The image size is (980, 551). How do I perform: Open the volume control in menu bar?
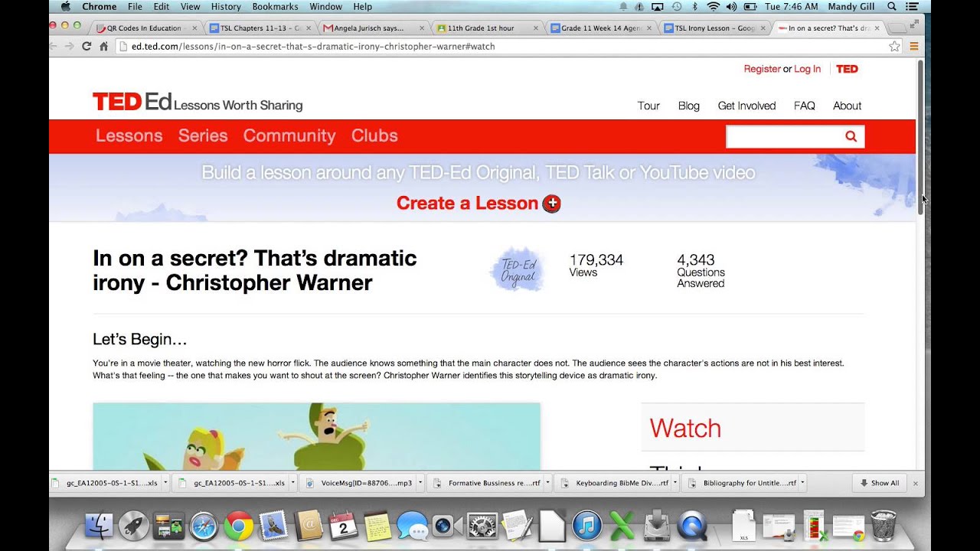click(731, 6)
